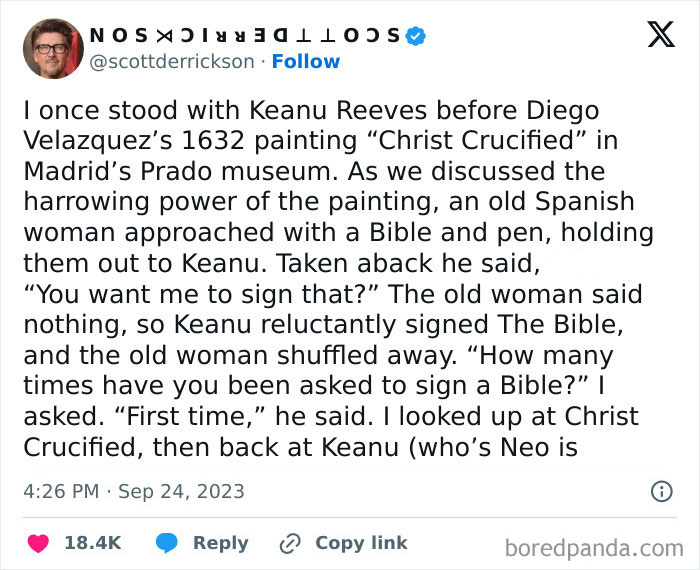Click the X logo in top corner
Screen dimensions: 700x570
(660, 34)
